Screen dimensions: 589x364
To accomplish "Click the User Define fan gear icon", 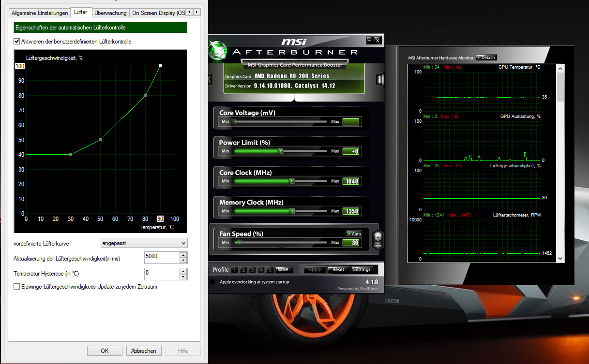I will (x=378, y=239).
